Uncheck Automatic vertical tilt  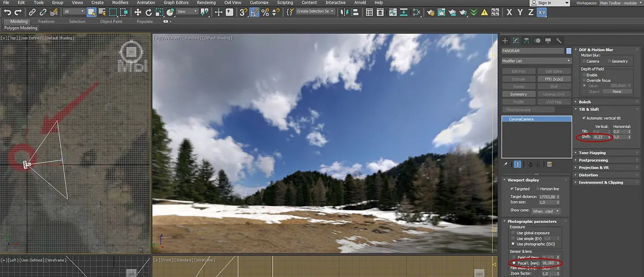(584, 118)
